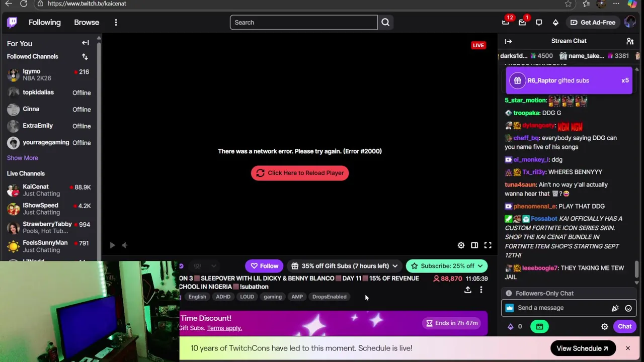Open topkidalias channel in sidebar

[49, 93]
